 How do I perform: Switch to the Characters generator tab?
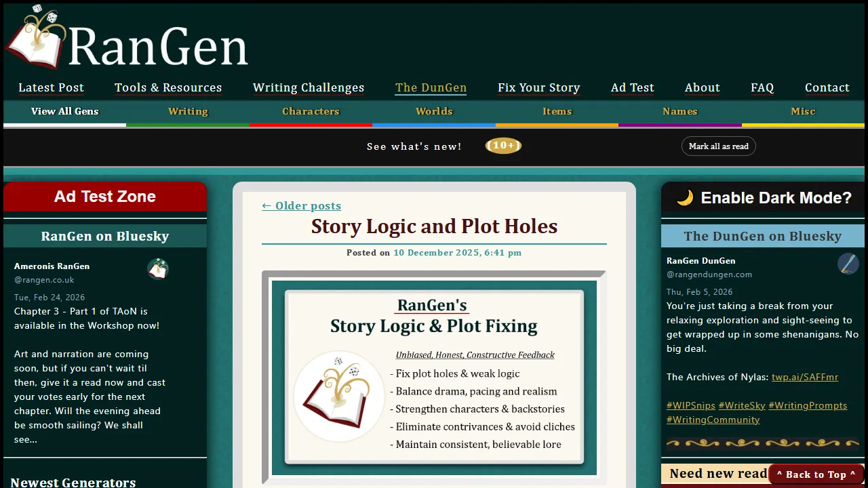[311, 111]
